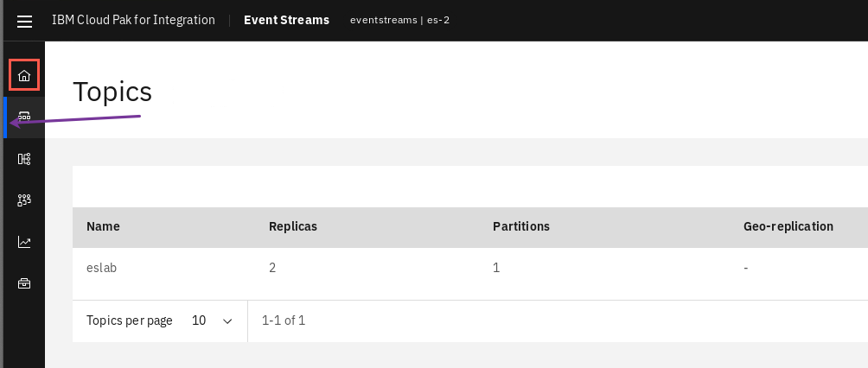Click the Replicas value 2 for eslab
Image resolution: width=868 pixels, height=368 pixels.
[272, 268]
